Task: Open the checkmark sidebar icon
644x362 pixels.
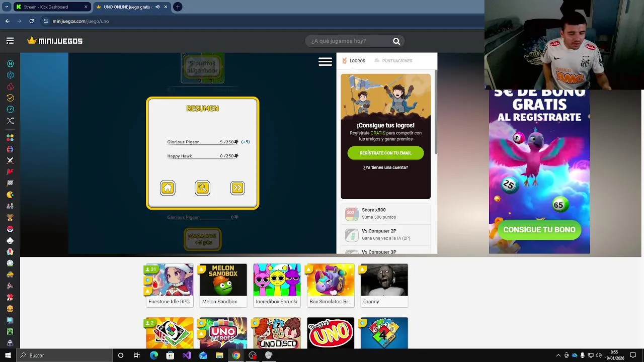Action: (x=10, y=98)
